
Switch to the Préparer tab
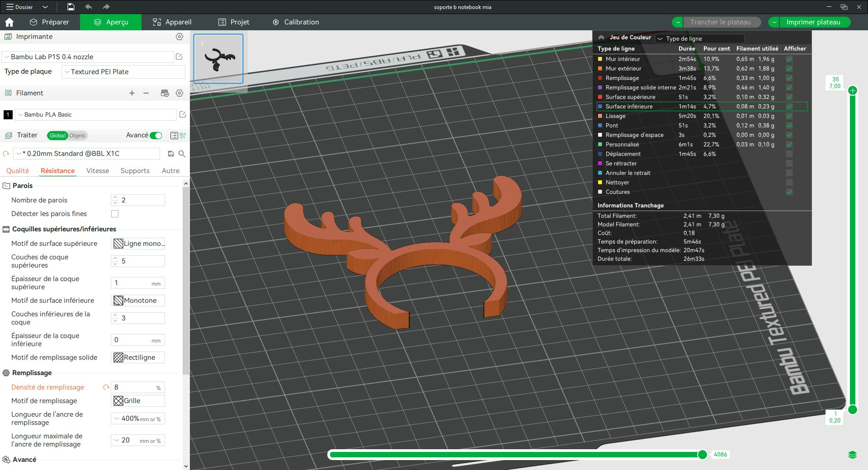pyautogui.click(x=49, y=22)
